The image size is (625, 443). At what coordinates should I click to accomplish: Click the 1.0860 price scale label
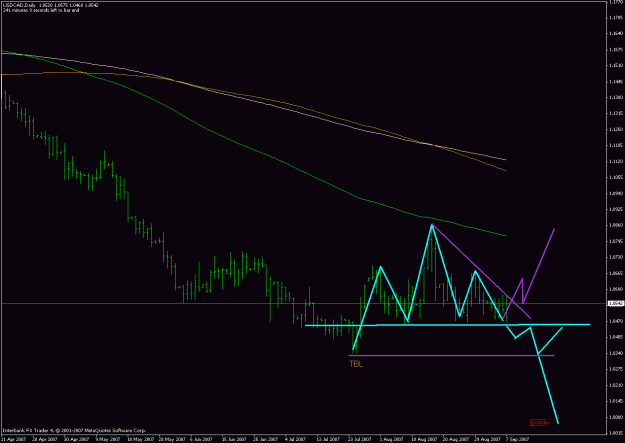(616, 225)
